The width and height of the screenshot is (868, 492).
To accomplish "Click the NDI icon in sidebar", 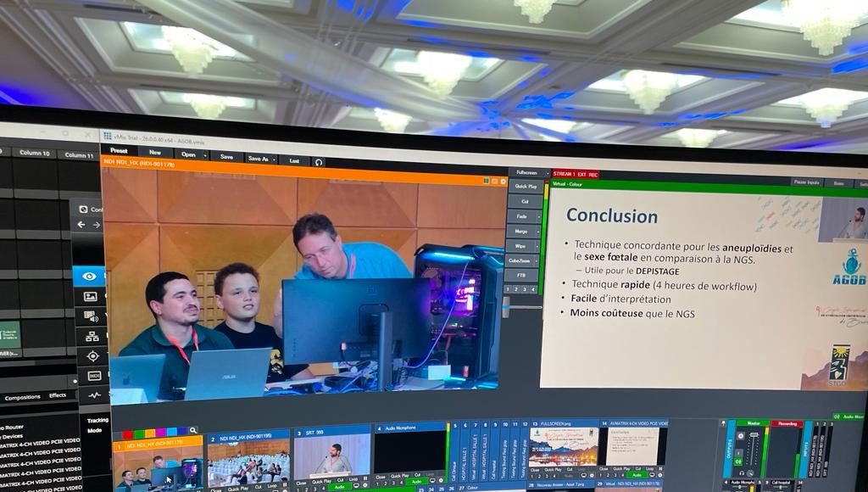I will tap(93, 376).
